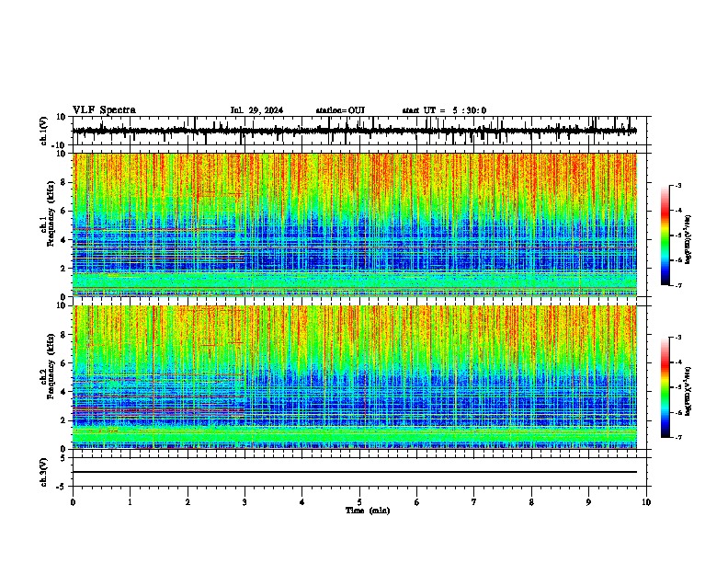Click the time-axis tick label "1"
The image size is (728, 563).
tap(130, 502)
